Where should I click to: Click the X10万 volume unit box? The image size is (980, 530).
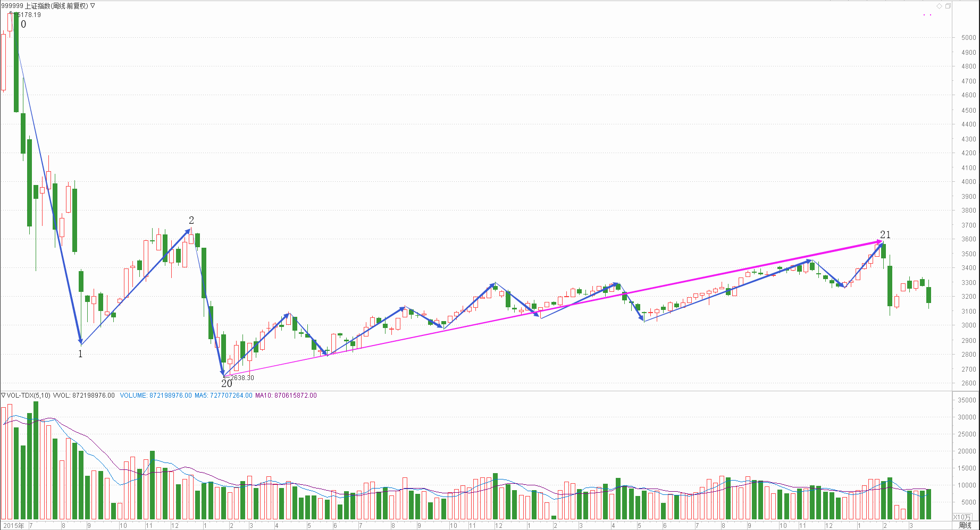(x=961, y=517)
